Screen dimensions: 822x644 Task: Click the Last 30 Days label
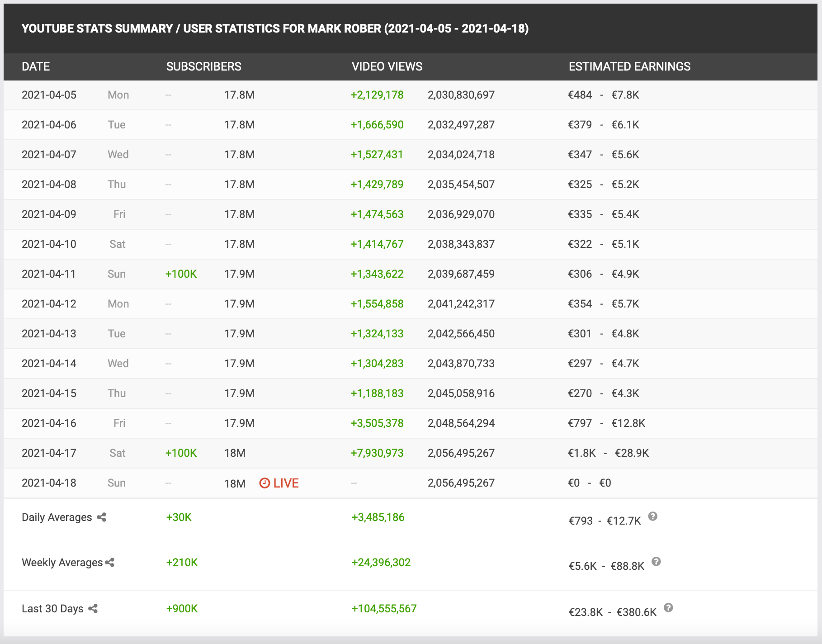tap(52, 609)
